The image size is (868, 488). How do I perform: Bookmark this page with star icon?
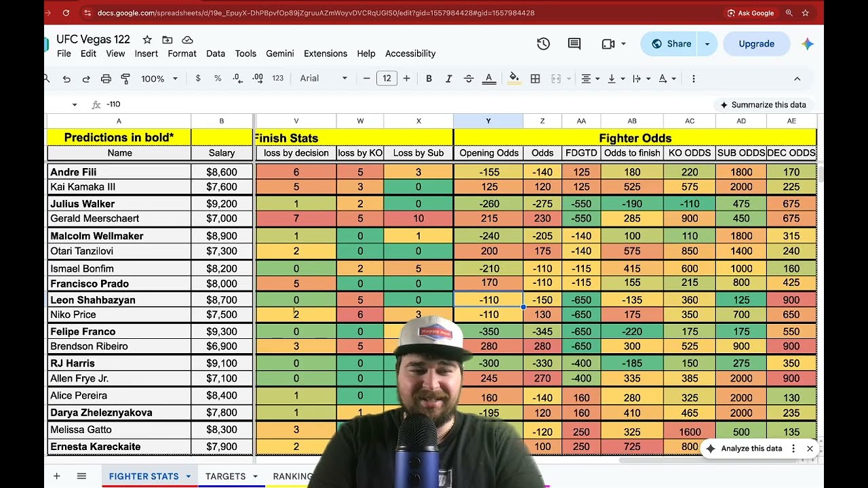[x=805, y=13]
